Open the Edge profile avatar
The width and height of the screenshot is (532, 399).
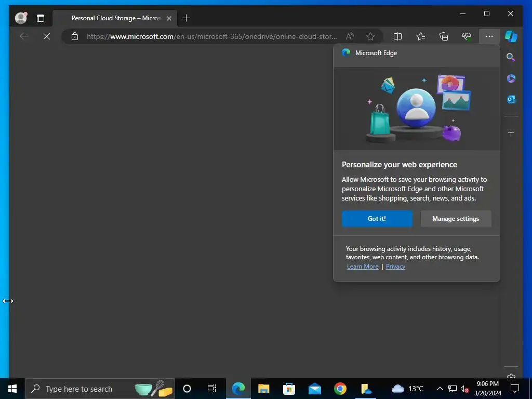(21, 18)
